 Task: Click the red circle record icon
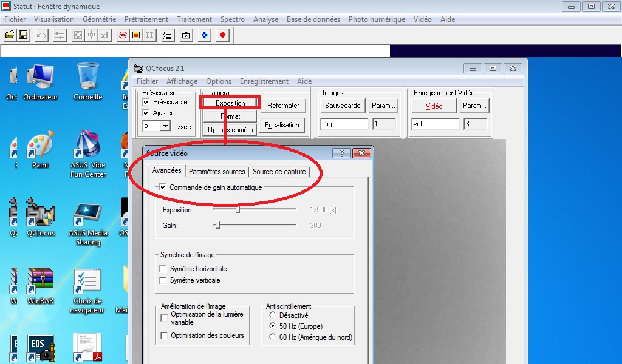(x=222, y=35)
